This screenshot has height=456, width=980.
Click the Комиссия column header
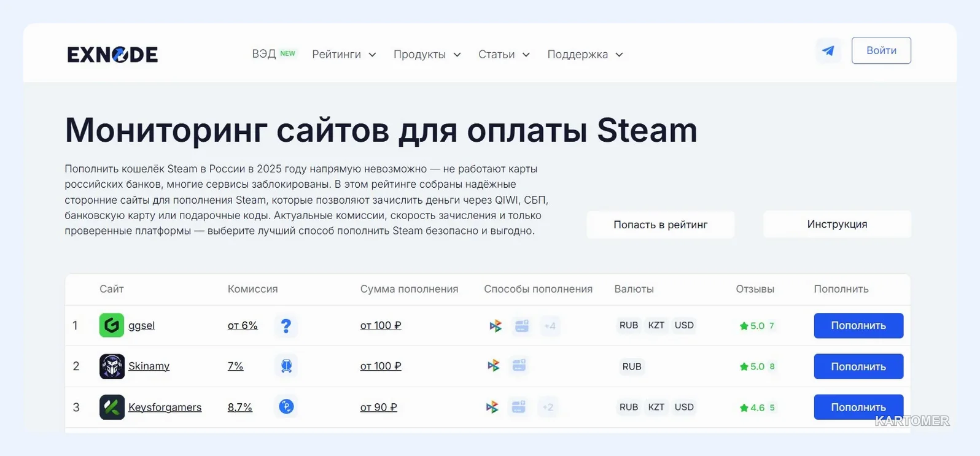pyautogui.click(x=253, y=289)
